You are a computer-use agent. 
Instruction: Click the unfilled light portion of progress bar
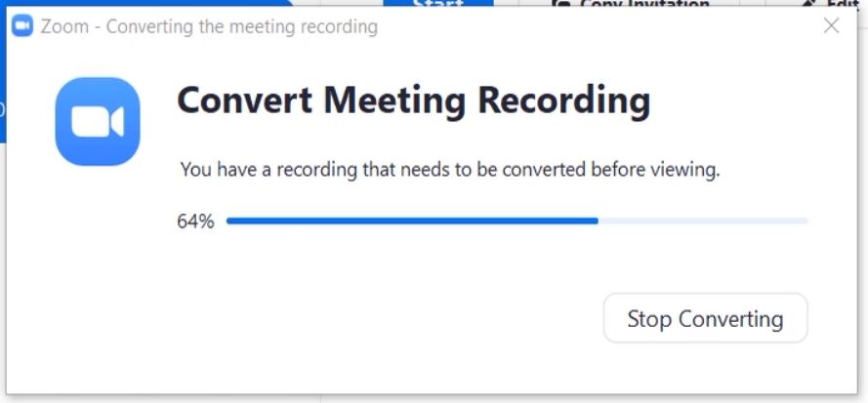(703, 221)
